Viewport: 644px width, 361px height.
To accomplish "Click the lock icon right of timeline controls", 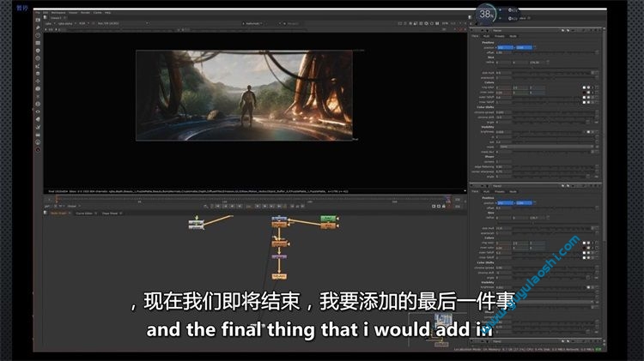I will pyautogui.click(x=444, y=206).
